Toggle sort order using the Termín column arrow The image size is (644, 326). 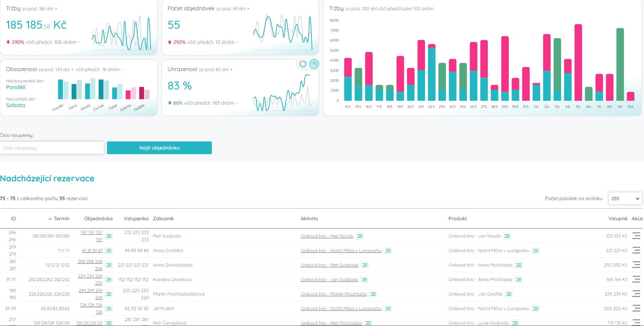tap(50, 218)
